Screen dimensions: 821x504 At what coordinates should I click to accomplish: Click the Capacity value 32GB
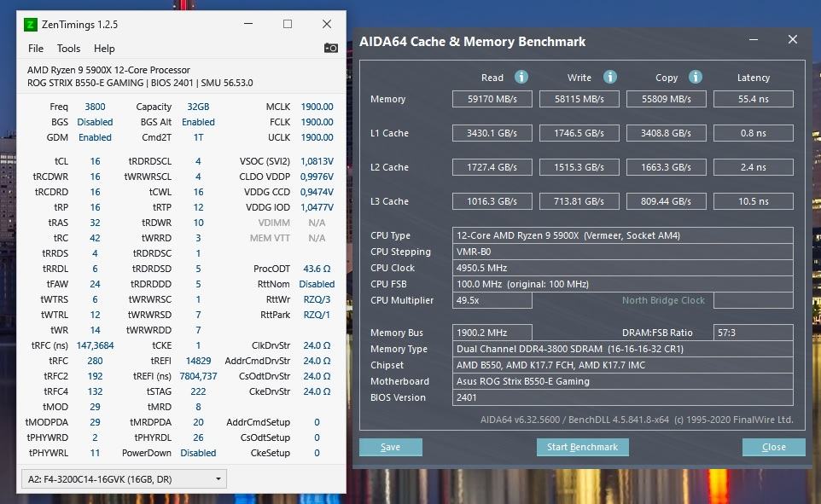pos(198,107)
